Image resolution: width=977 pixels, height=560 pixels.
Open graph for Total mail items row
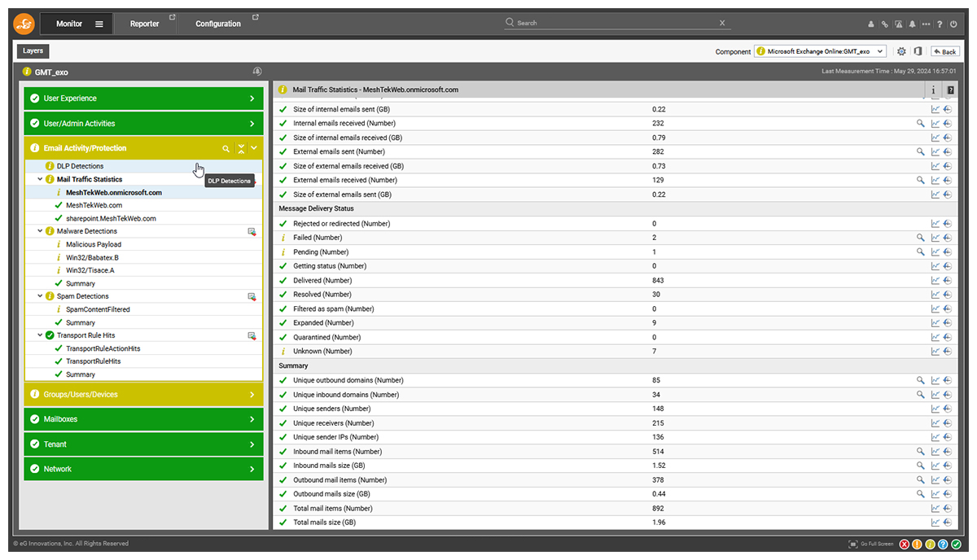point(935,509)
